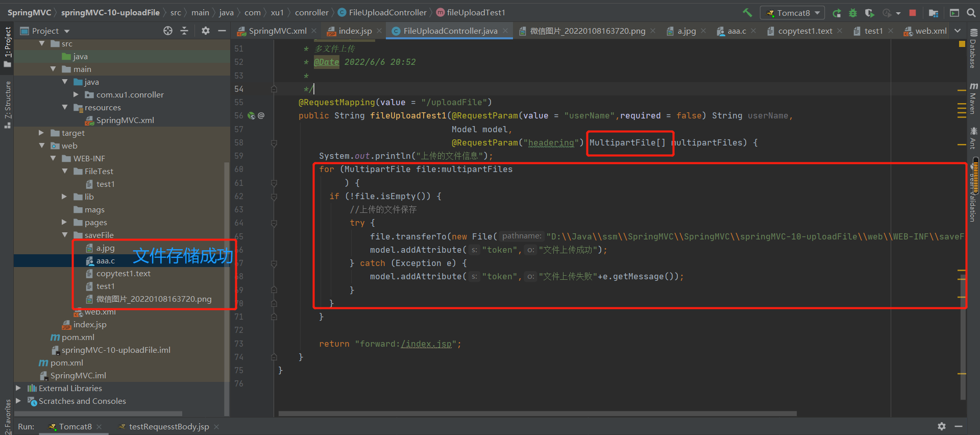Expand Scratches and Consoles node
This screenshot has height=435, width=980.
pos(18,401)
